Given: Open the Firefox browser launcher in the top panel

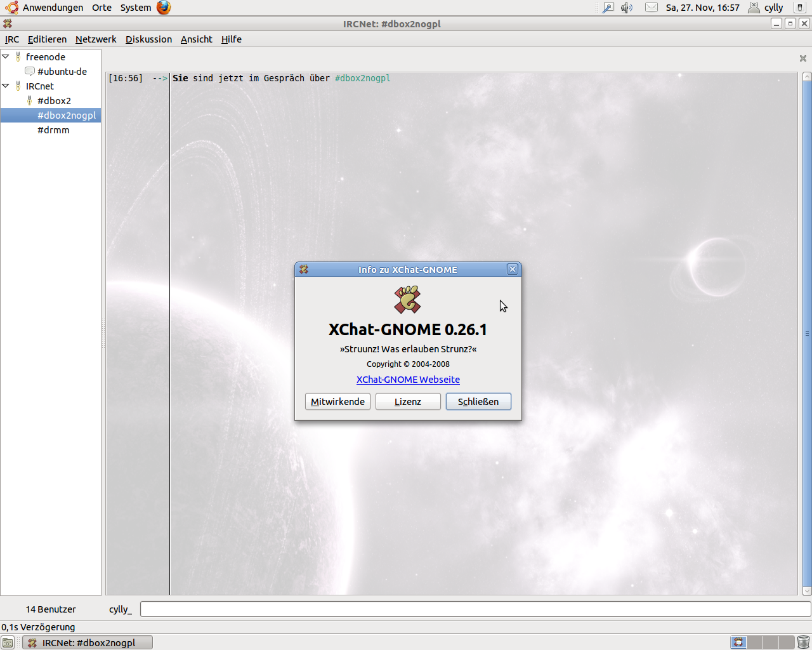Looking at the screenshot, I should (x=164, y=8).
